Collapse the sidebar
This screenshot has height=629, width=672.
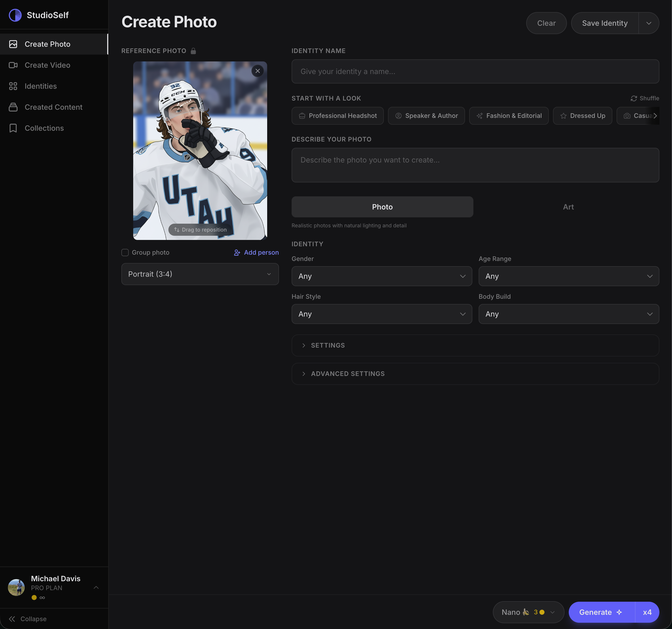pyautogui.click(x=28, y=619)
